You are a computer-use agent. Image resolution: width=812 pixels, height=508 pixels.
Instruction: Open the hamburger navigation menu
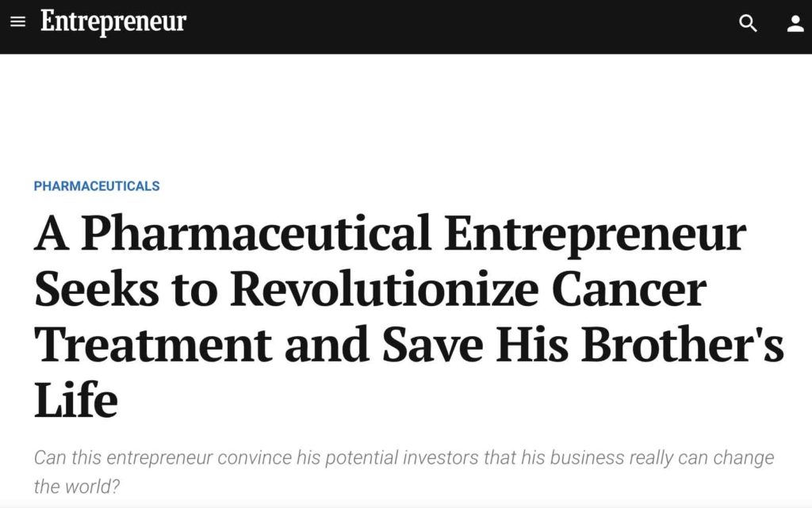(18, 21)
